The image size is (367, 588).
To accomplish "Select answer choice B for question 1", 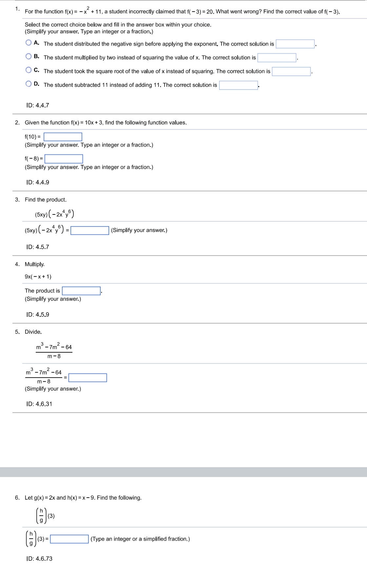I will [x=28, y=56].
